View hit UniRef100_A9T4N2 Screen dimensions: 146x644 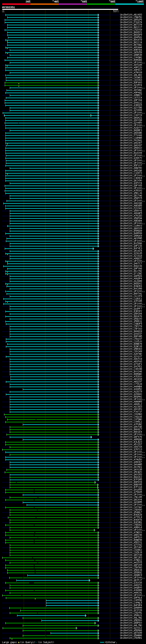click(x=131, y=90)
